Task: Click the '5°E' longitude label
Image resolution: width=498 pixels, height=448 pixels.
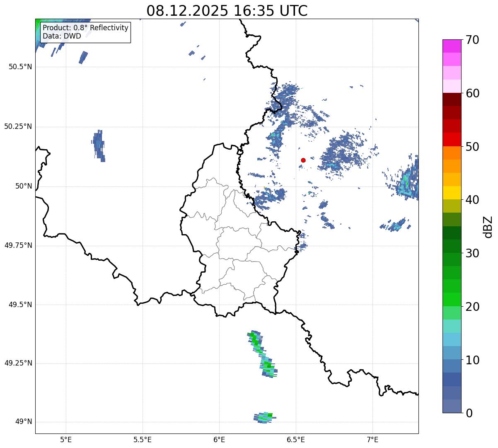Action: point(66,439)
